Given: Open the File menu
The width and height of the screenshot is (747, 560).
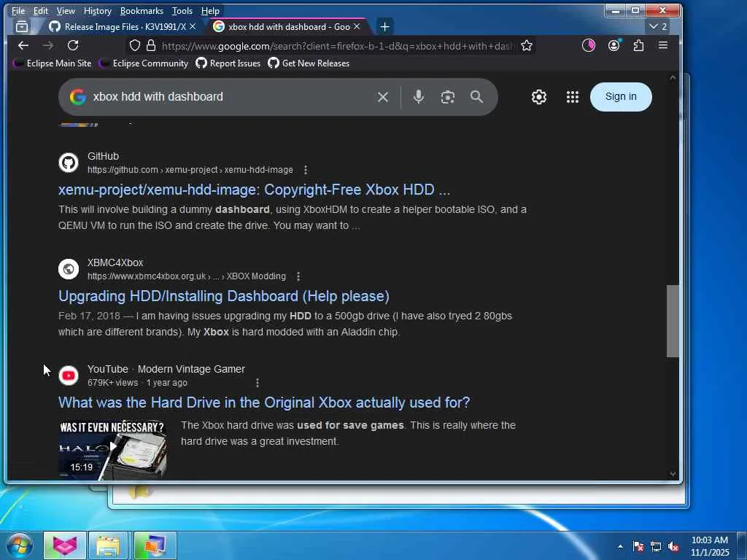Looking at the screenshot, I should pyautogui.click(x=18, y=10).
